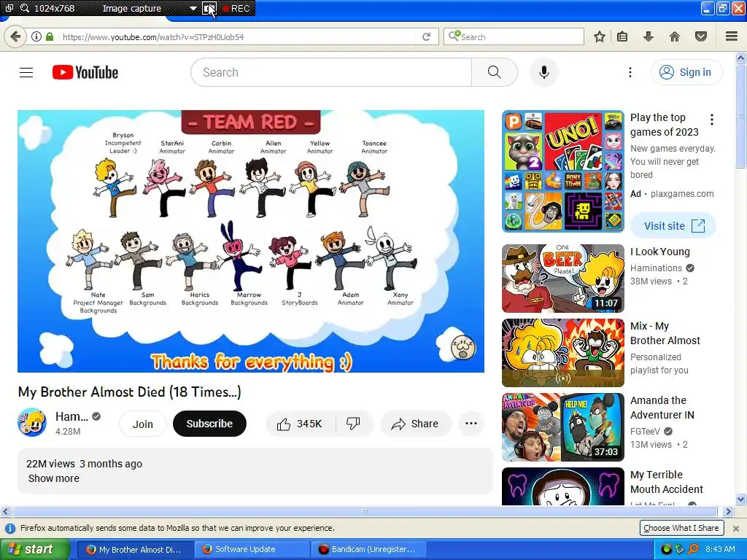Click the Choose What I Share button

(681, 528)
